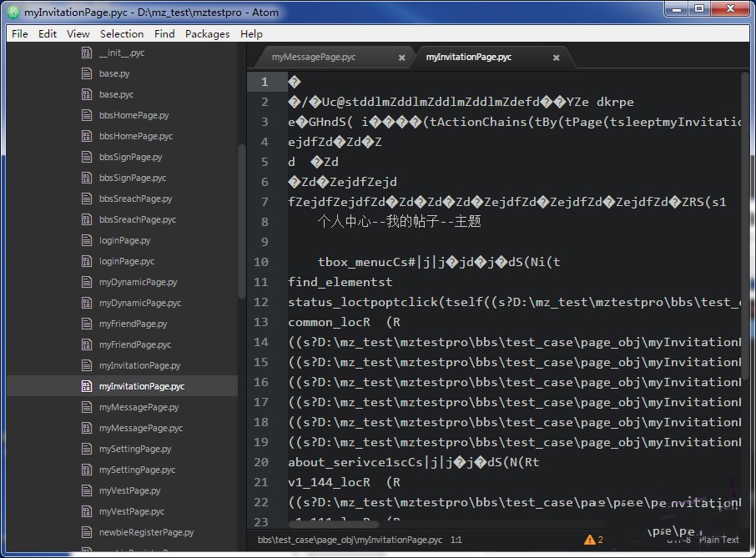Screen dimensions: 756x558
Task: Click the file icon next to bbsHomePage.py
Action: (x=86, y=115)
